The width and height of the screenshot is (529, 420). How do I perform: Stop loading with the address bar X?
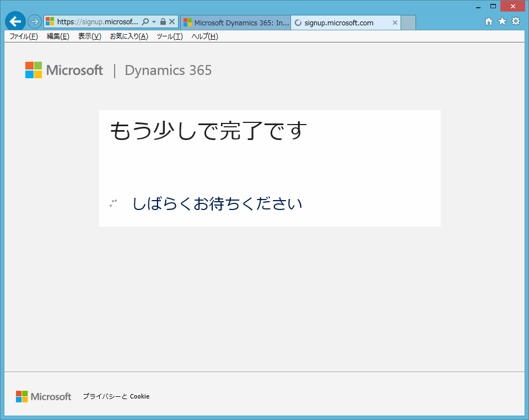(x=172, y=22)
